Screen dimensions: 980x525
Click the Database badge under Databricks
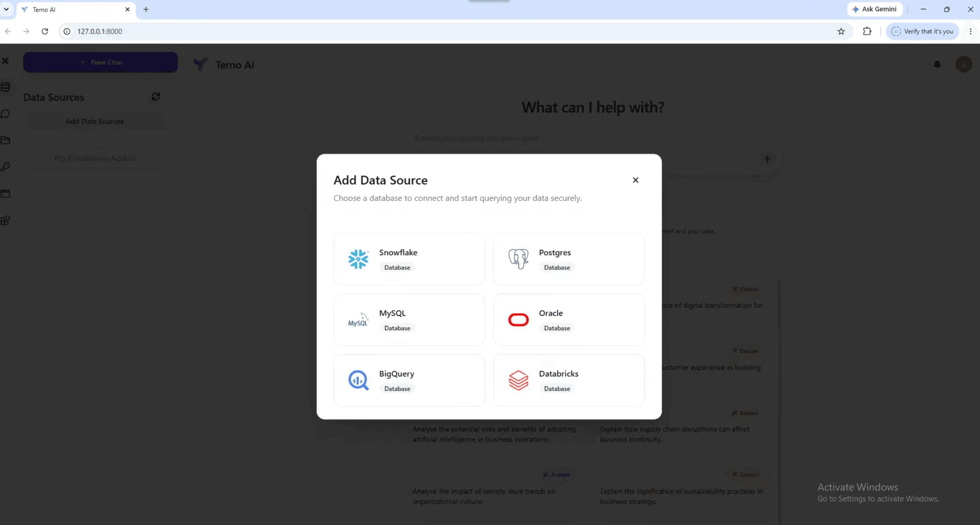557,388
